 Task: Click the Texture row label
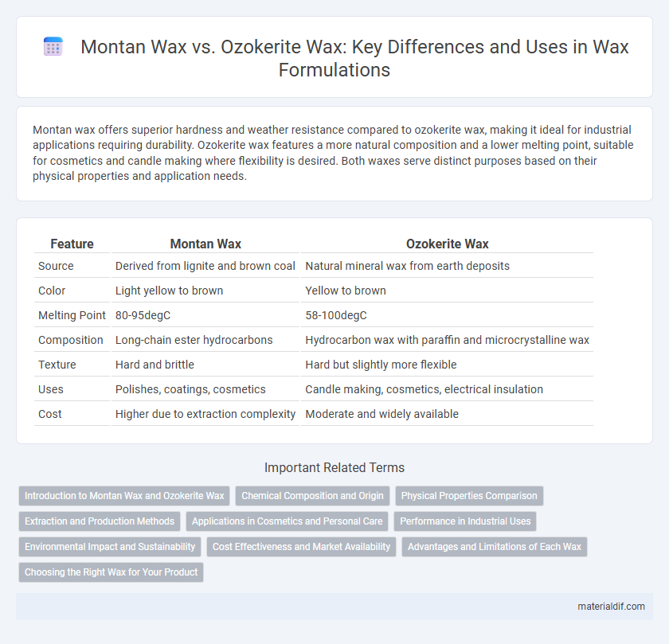coord(57,365)
